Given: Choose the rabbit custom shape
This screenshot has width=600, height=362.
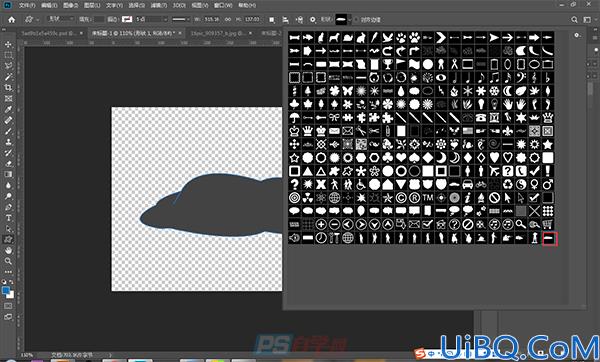Looking at the screenshot, I should click(x=361, y=38).
